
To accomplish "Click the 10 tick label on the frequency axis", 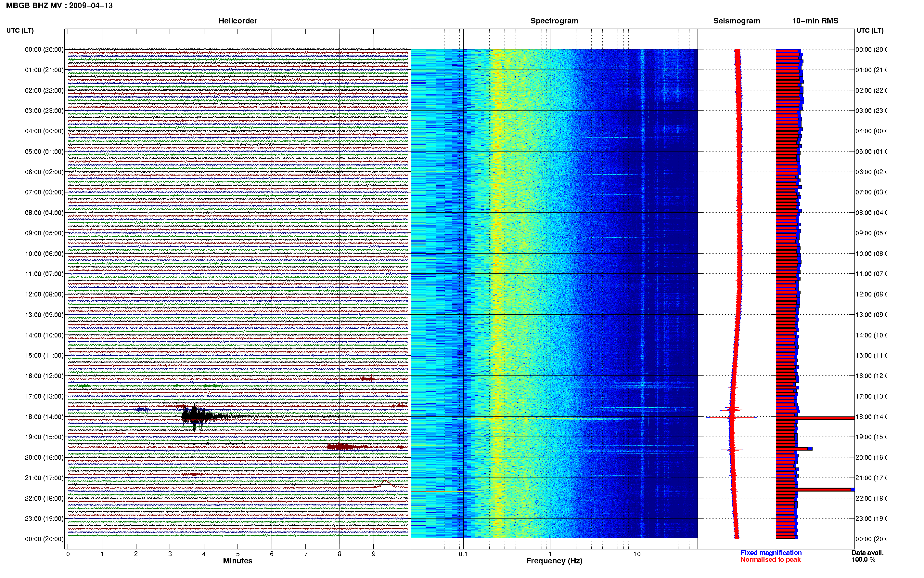I will point(637,554).
